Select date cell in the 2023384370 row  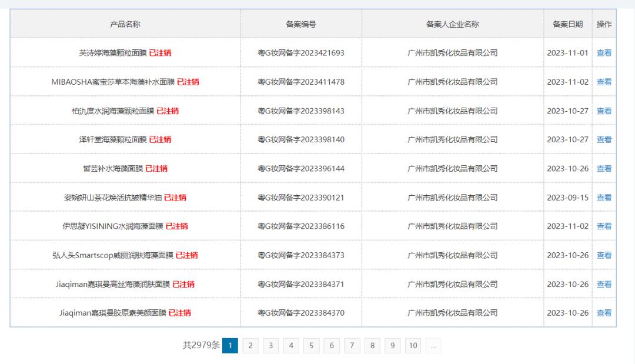tap(568, 313)
